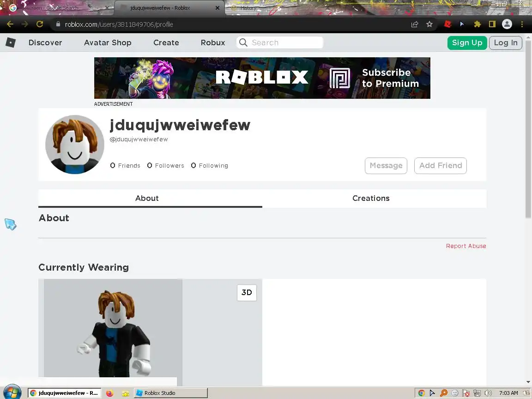This screenshot has height=399, width=532.
Task: Launch Firefox from the taskbar
Action: point(109,393)
